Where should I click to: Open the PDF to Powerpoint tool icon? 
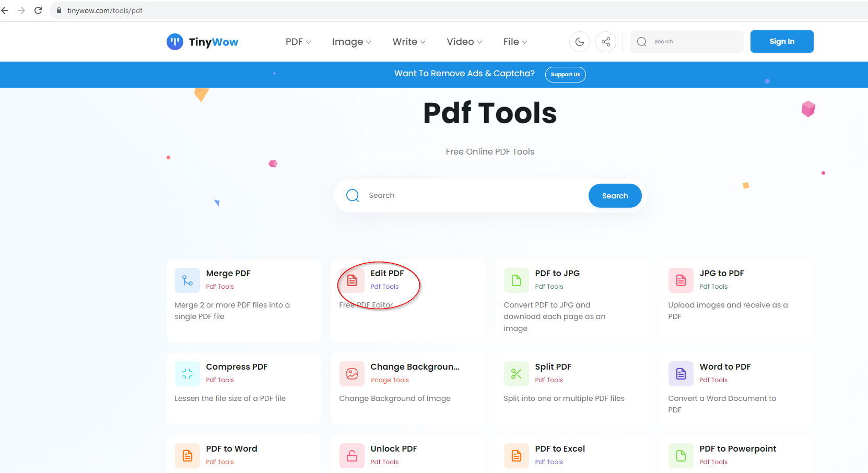click(x=681, y=456)
